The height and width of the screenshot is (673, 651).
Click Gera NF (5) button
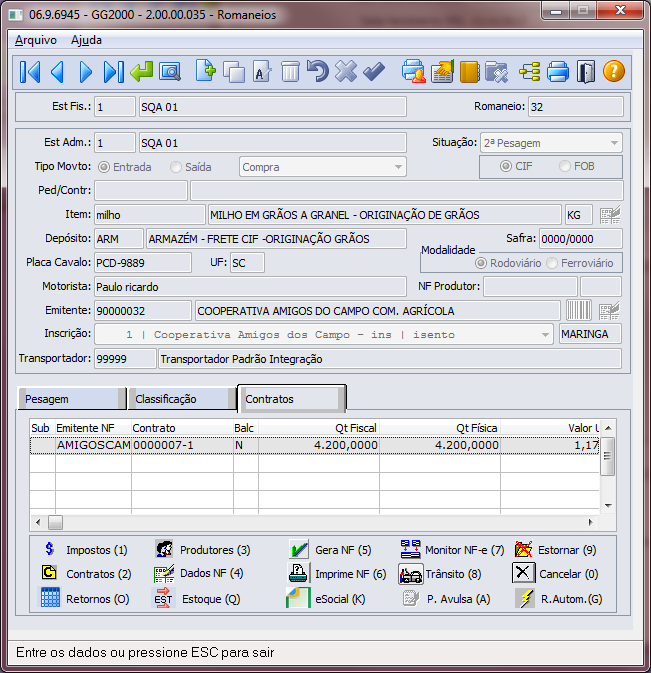330,550
